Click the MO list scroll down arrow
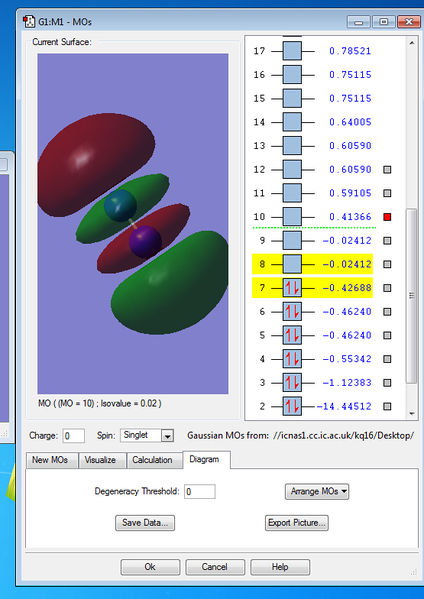The width and height of the screenshot is (424, 599). [x=411, y=413]
